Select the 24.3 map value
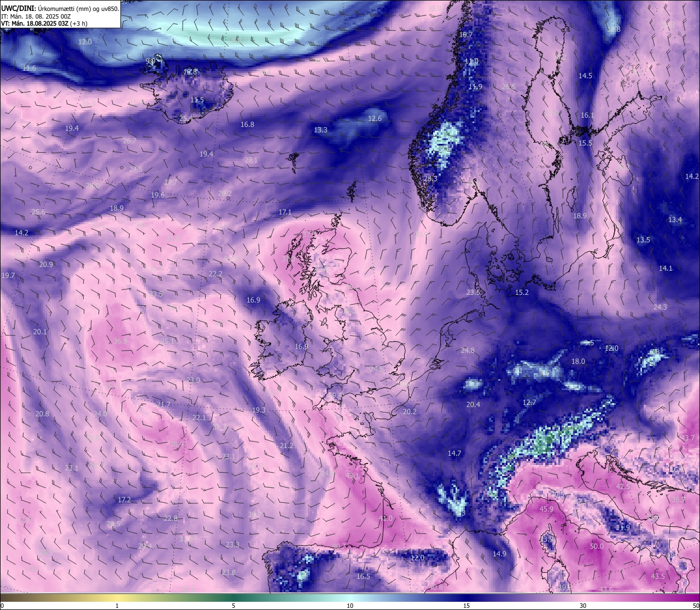 tap(660, 307)
